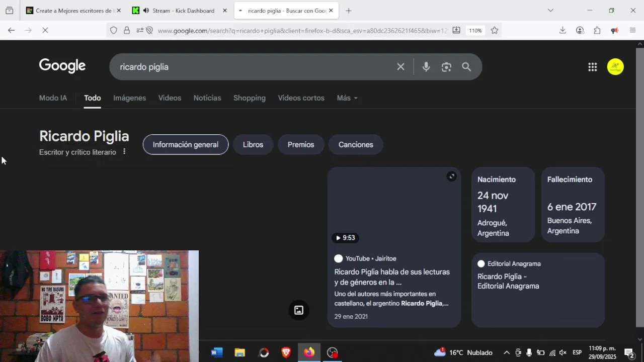The width and height of the screenshot is (644, 362).
Task: Close the ricardo piglia search tab
Action: point(331,11)
